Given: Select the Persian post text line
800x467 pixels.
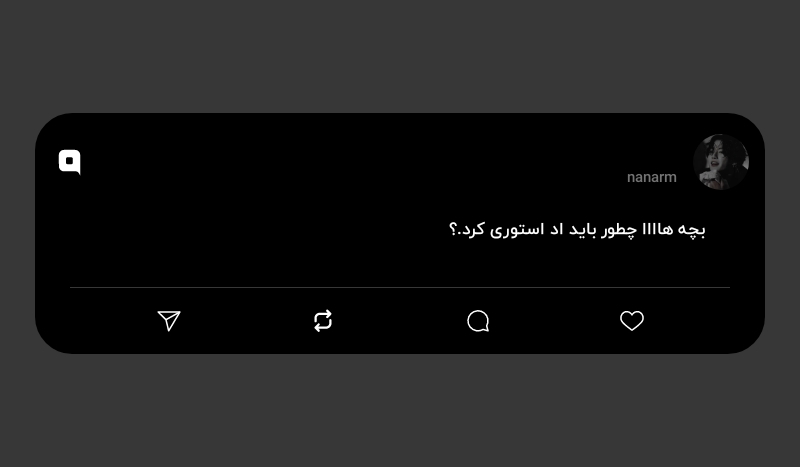Looking at the screenshot, I should pos(577,230).
